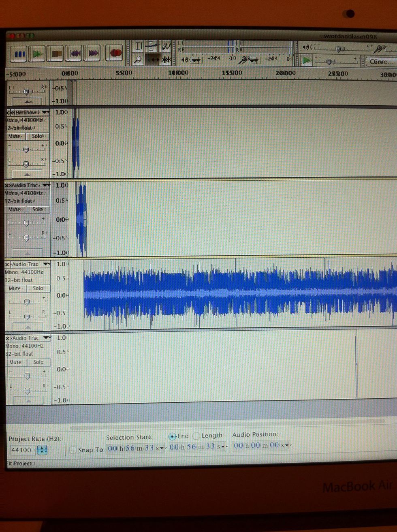Open the NEWShow track name menu
Screen dimensions: 397x532
[x=28, y=112]
